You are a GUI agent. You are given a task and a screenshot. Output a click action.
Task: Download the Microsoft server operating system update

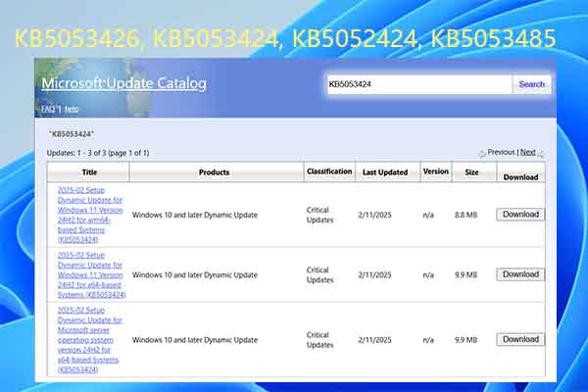[520, 339]
